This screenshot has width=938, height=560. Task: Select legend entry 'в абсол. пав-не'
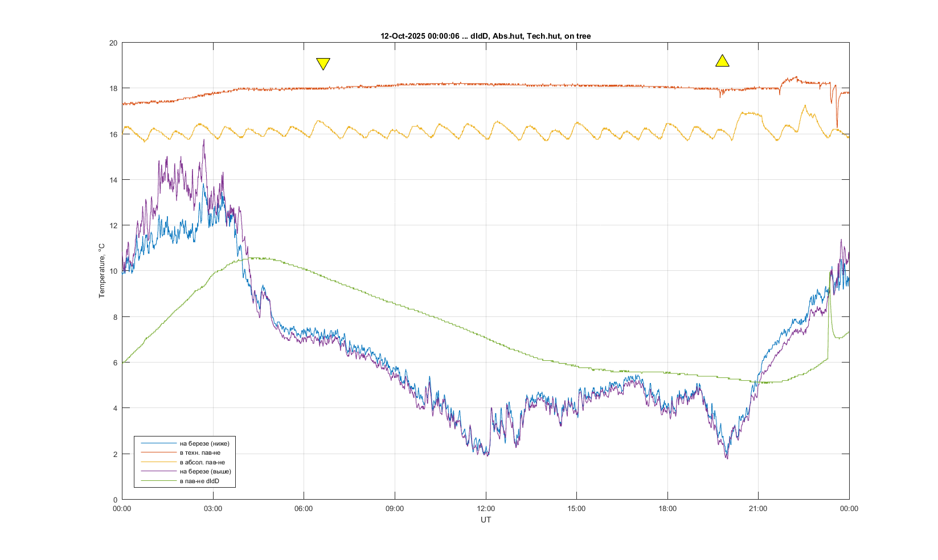pyautogui.click(x=202, y=462)
